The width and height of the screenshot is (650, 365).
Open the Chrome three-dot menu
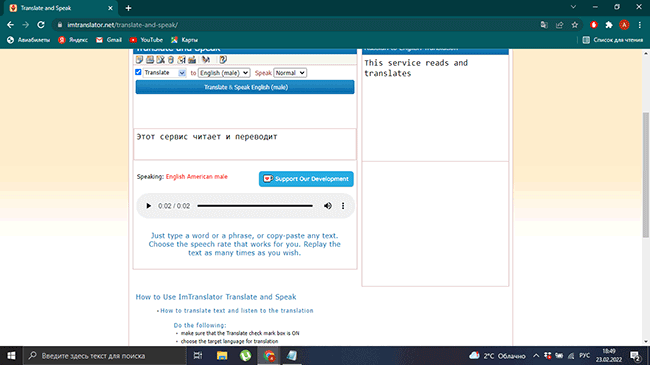640,25
